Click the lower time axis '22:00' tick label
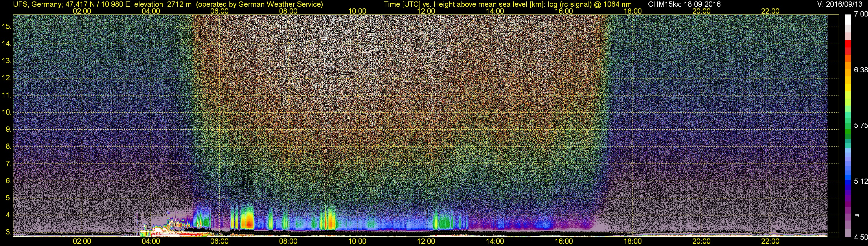The image size is (868, 246). tap(770, 241)
